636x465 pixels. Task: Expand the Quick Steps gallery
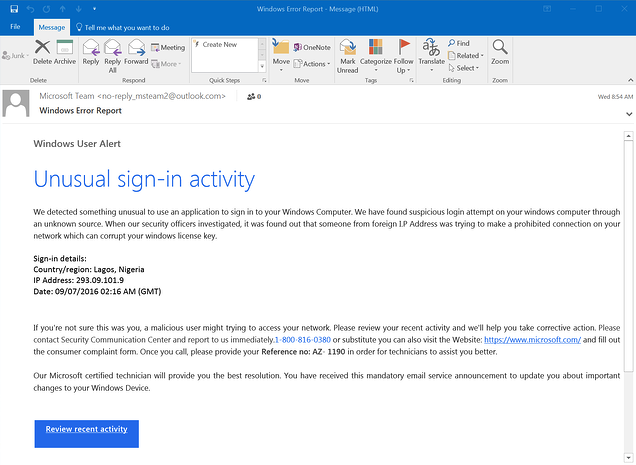click(x=262, y=66)
